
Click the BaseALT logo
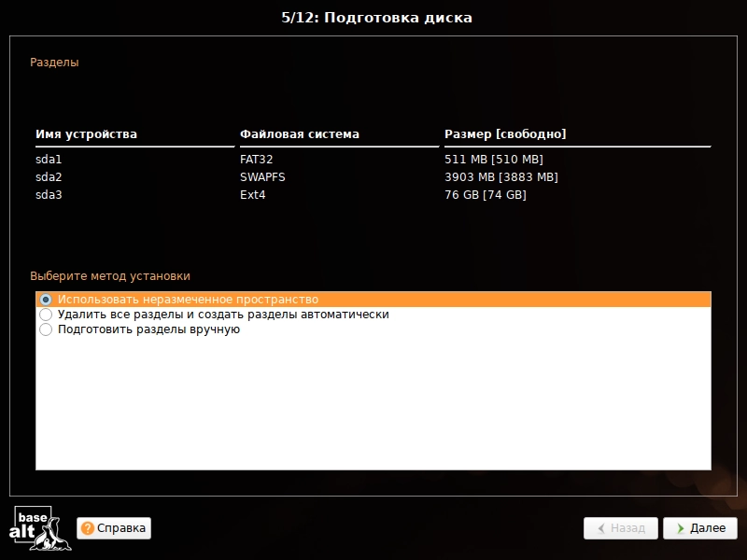coord(39,528)
